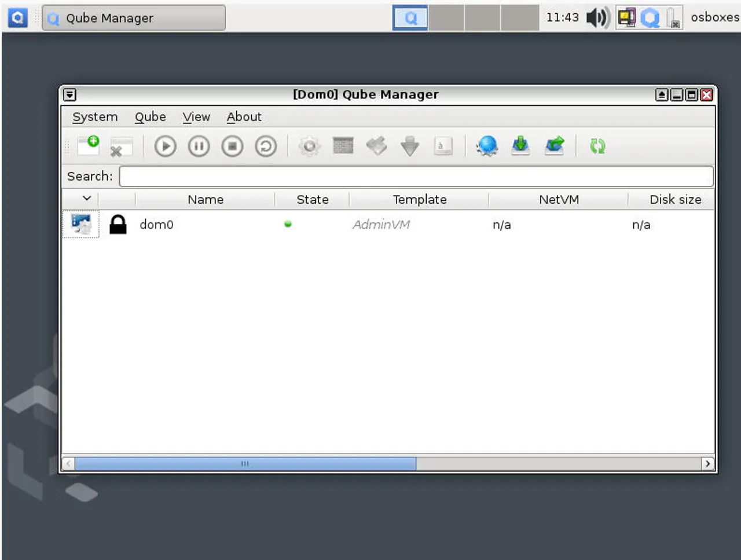The image size is (741, 560).
Task: Shade the Qube Manager window with the up-arrow button
Action: [x=662, y=95]
